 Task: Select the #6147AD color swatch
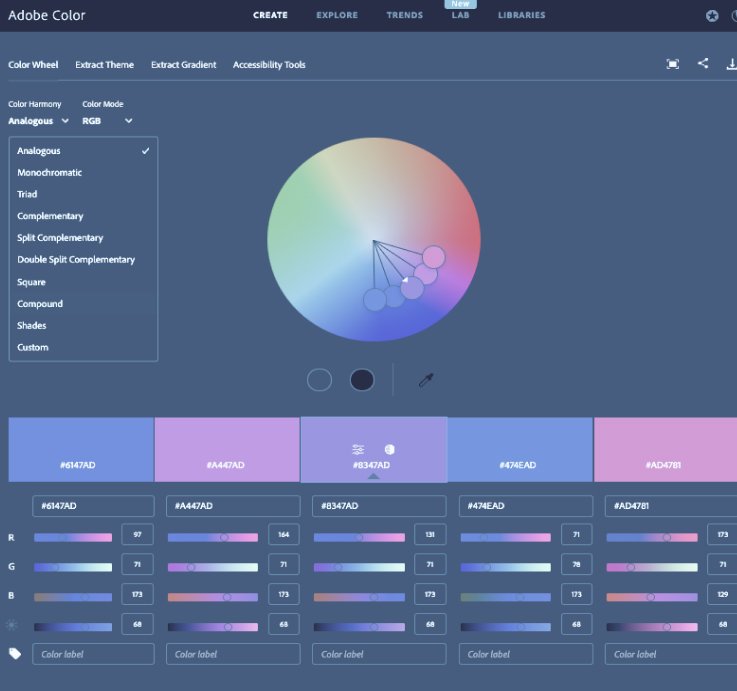pos(81,449)
